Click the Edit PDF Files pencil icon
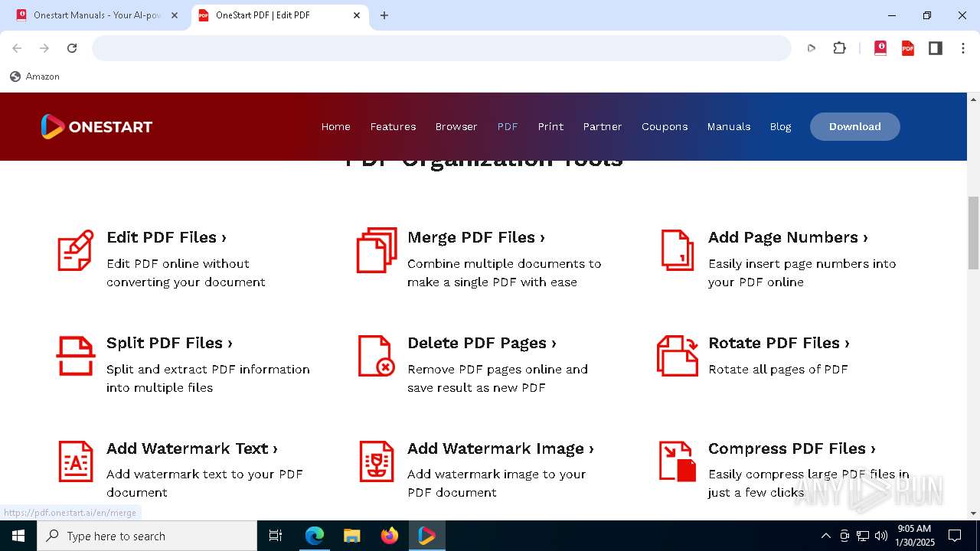 [x=76, y=250]
